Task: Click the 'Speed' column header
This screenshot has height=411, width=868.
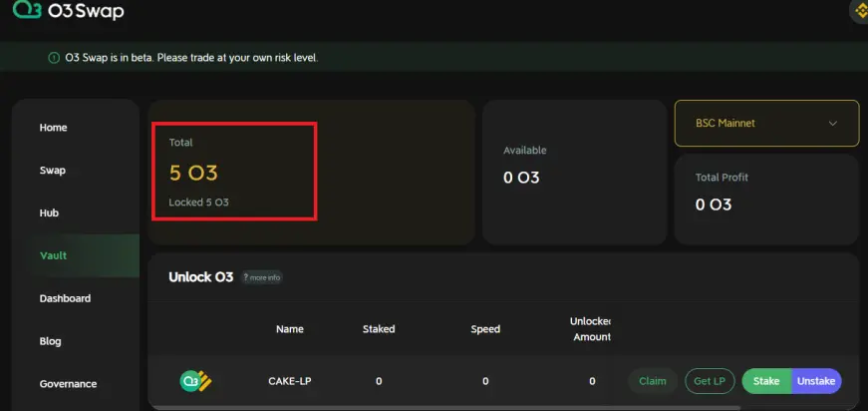Action: pyautogui.click(x=485, y=329)
